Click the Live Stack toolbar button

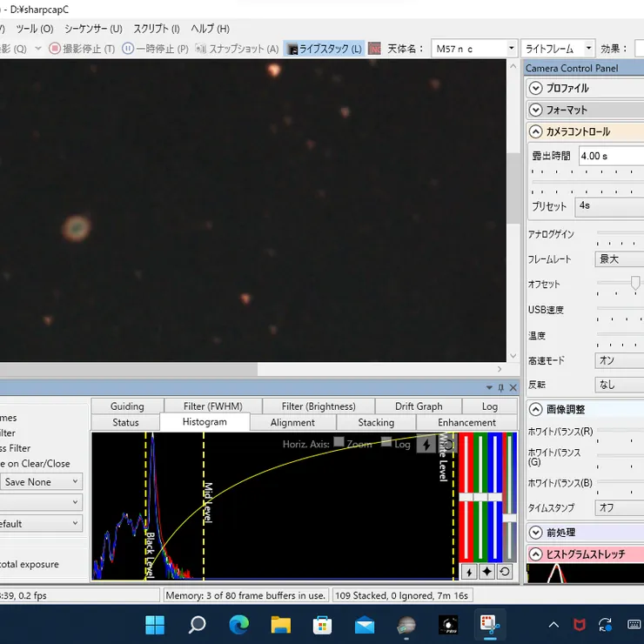(325, 49)
